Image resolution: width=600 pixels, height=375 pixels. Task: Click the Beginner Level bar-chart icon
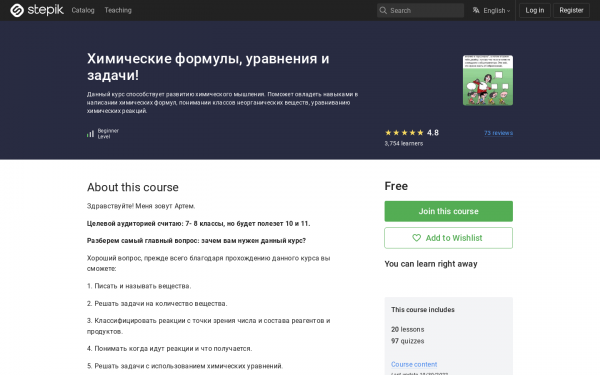[x=90, y=134]
